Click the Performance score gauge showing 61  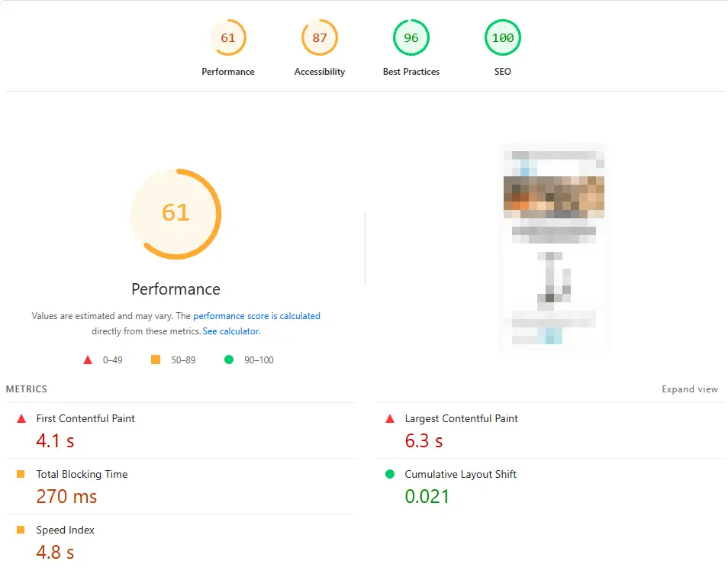(228, 37)
